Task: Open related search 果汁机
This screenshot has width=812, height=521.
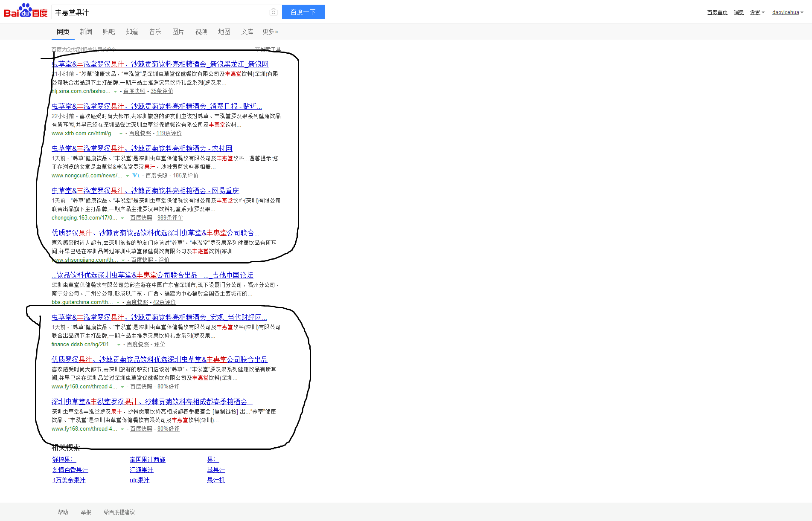Action: tap(216, 480)
